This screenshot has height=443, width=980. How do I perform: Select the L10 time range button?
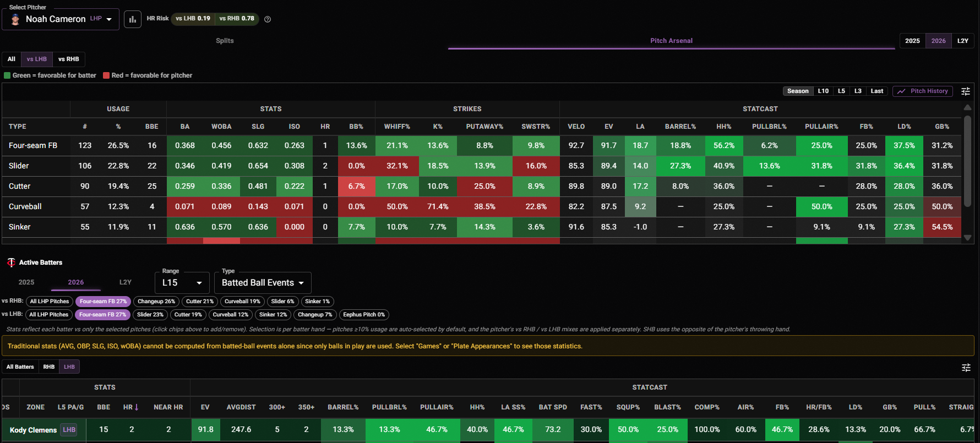click(823, 91)
